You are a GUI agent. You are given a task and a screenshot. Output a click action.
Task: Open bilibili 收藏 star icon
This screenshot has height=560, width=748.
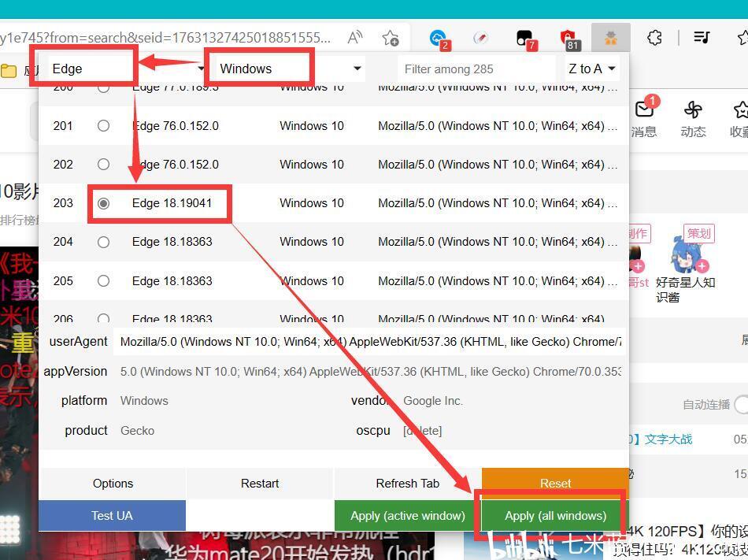tap(741, 110)
